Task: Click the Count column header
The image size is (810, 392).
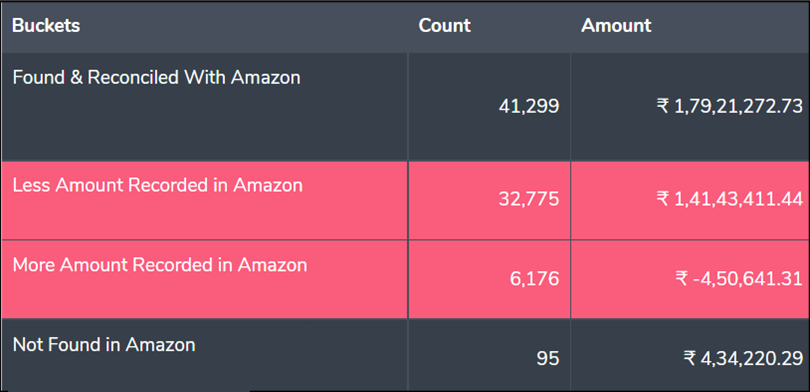Action: tap(444, 25)
